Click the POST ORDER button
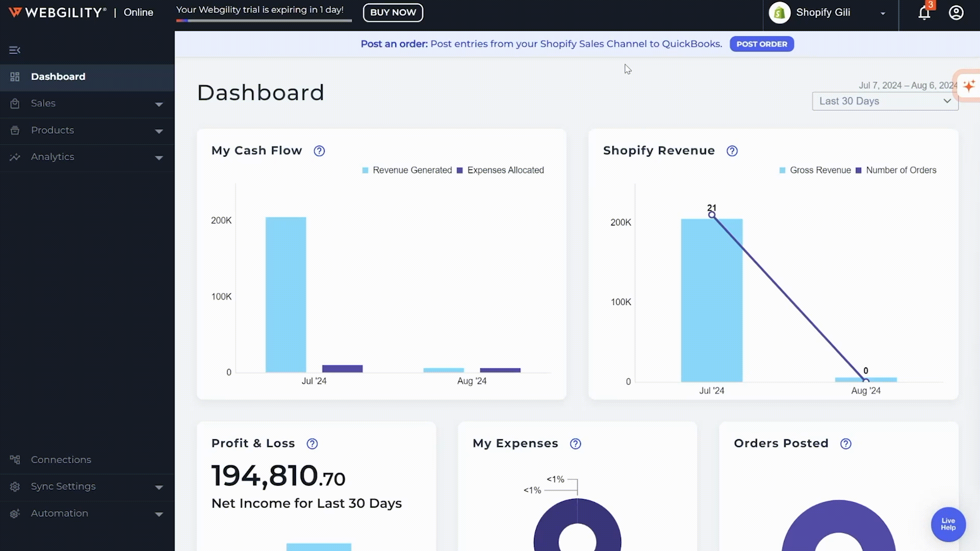Image resolution: width=980 pixels, height=551 pixels. (761, 44)
